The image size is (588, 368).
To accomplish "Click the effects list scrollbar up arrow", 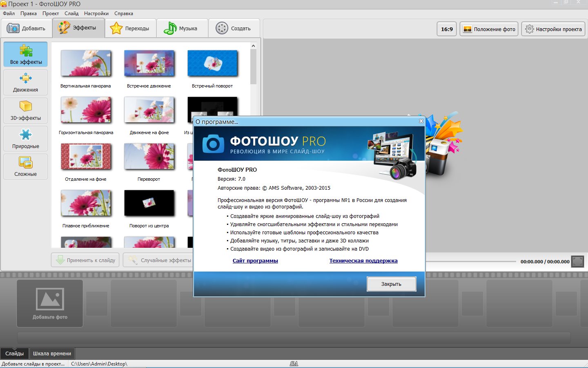I will click(x=253, y=46).
